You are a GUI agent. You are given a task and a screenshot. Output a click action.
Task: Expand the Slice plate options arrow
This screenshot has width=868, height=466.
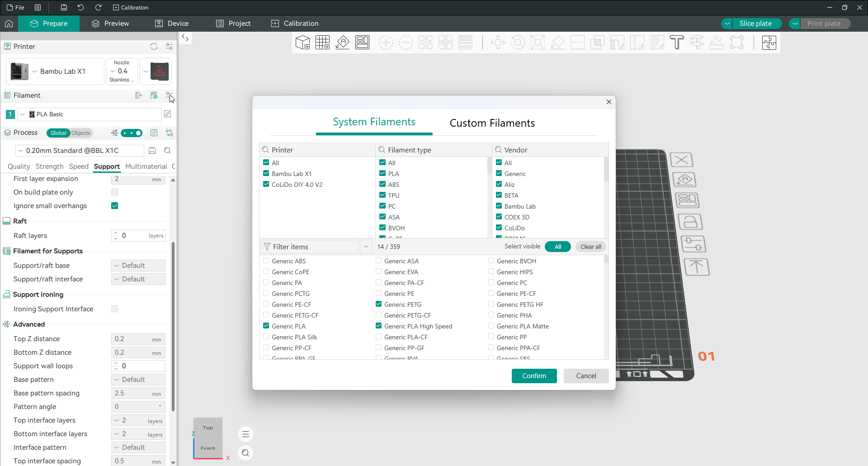(x=727, y=24)
